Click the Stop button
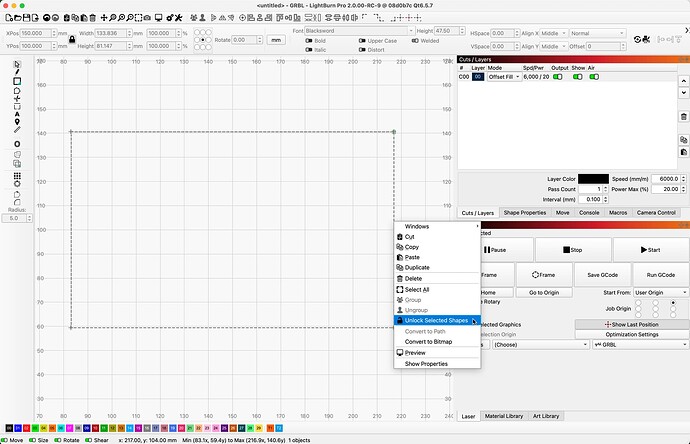The height and width of the screenshot is (444, 690). coord(573,250)
